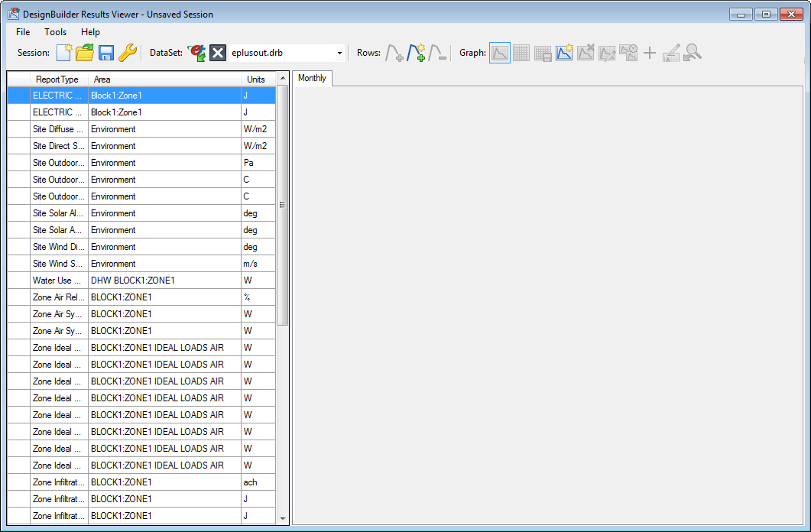Open the Tools menu
Image resolution: width=811 pixels, height=532 pixels.
tap(55, 32)
